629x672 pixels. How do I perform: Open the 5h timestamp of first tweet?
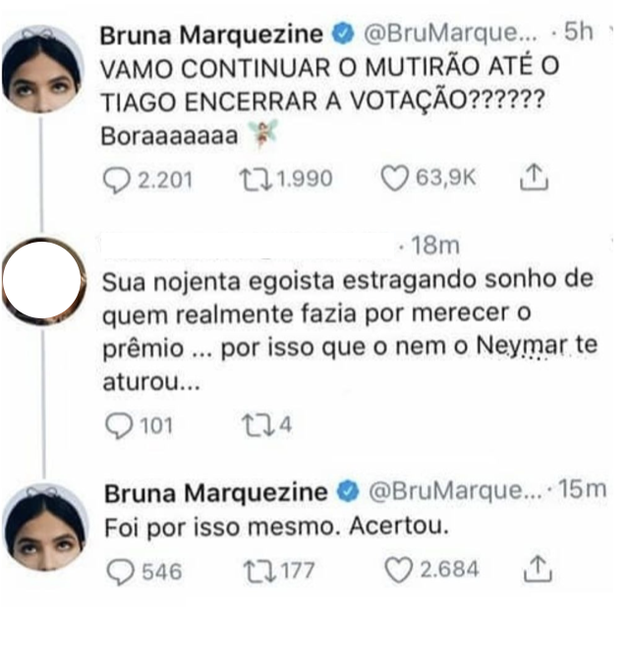point(579,31)
